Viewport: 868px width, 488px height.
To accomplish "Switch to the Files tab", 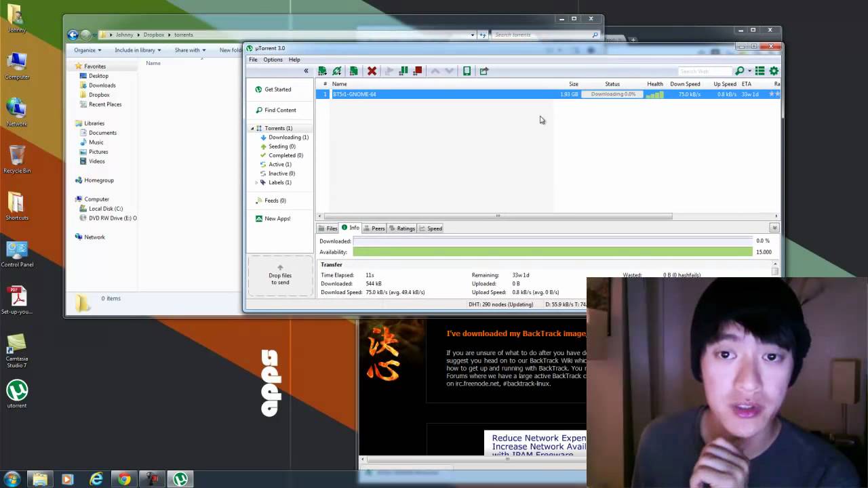I will coord(328,228).
